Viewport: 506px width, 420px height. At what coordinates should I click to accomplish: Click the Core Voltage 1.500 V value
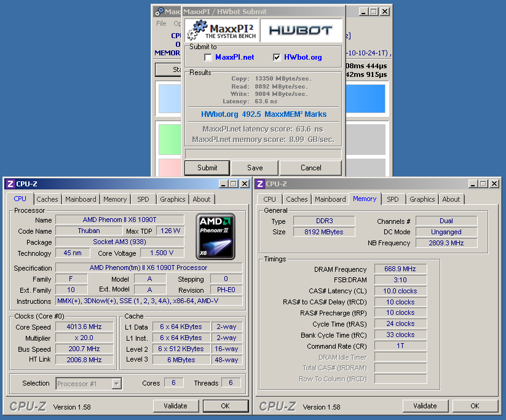(162, 253)
